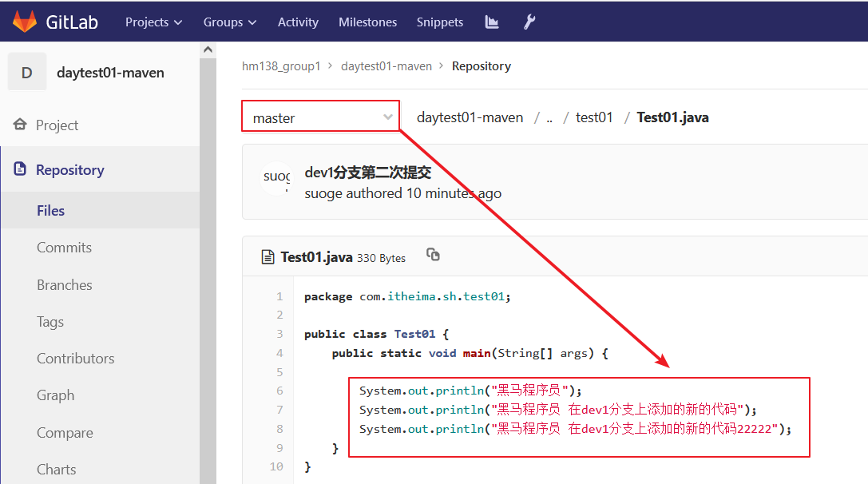The image size is (868, 484).
Task: Copy file contents with the copy icon
Action: click(433, 255)
